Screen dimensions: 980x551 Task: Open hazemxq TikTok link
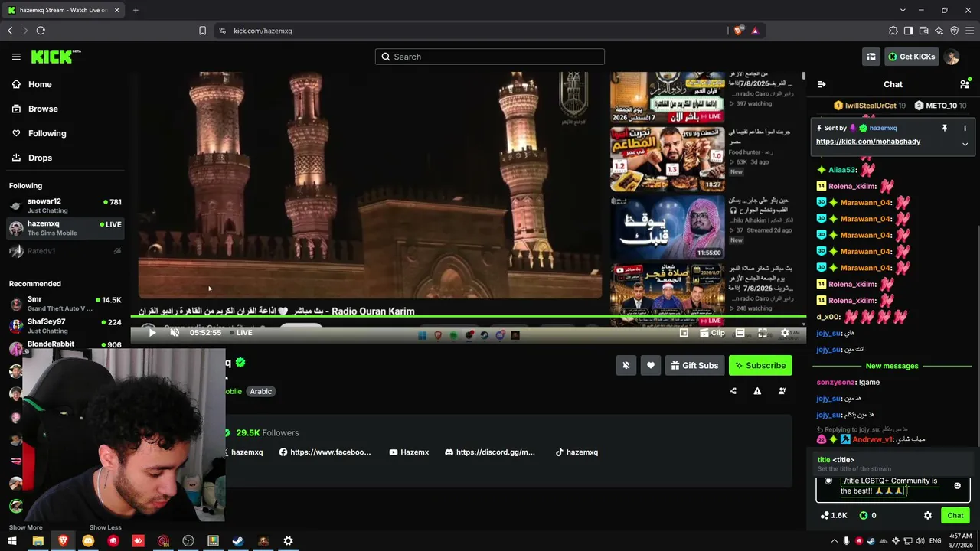pyautogui.click(x=576, y=452)
